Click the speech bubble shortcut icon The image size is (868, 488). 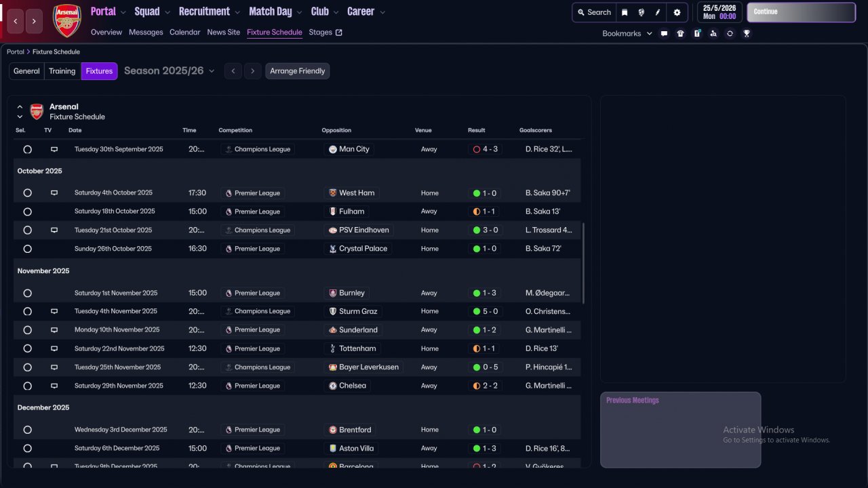[x=664, y=33]
